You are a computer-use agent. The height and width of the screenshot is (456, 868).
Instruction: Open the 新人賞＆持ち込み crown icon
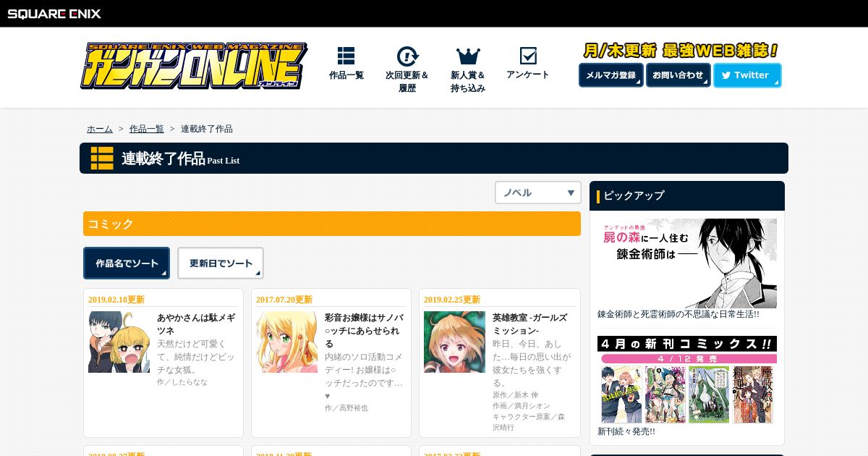[468, 56]
